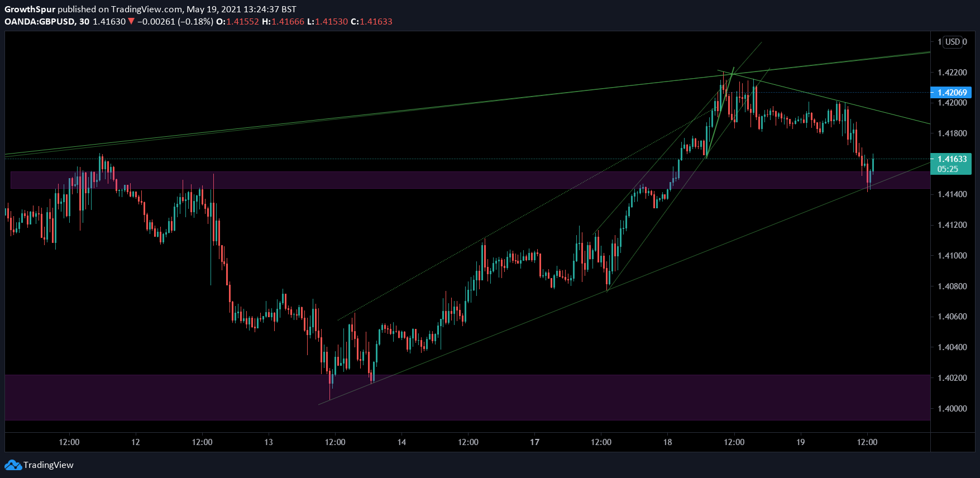Click the 1.41200 price axis label
The height and width of the screenshot is (478, 980).
(952, 225)
